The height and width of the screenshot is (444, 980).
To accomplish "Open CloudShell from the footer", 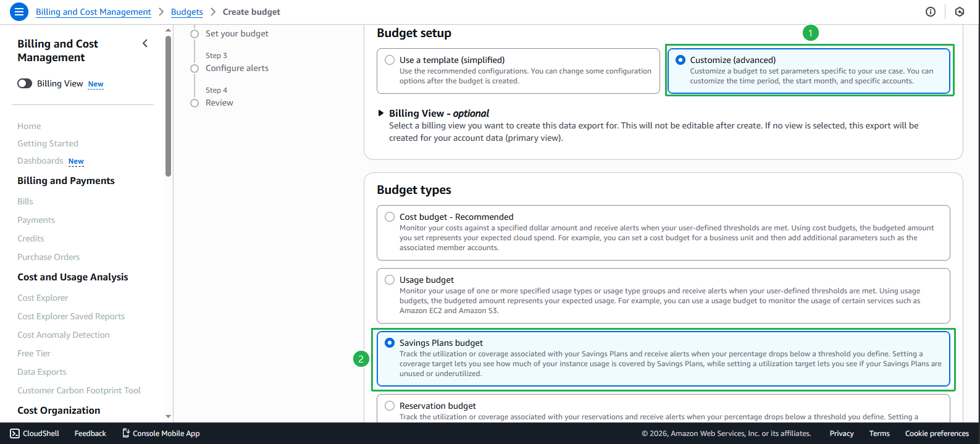I will pos(35,434).
